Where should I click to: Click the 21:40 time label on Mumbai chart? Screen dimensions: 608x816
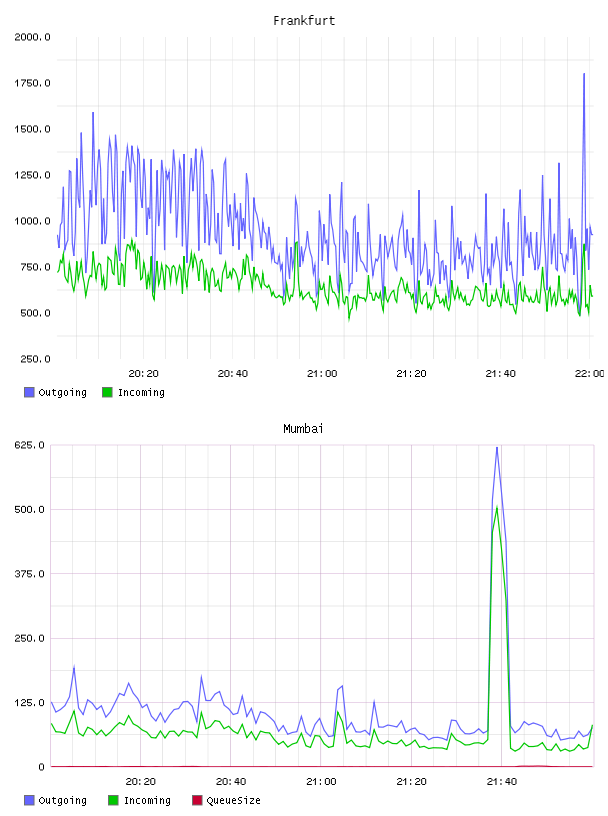(502, 782)
